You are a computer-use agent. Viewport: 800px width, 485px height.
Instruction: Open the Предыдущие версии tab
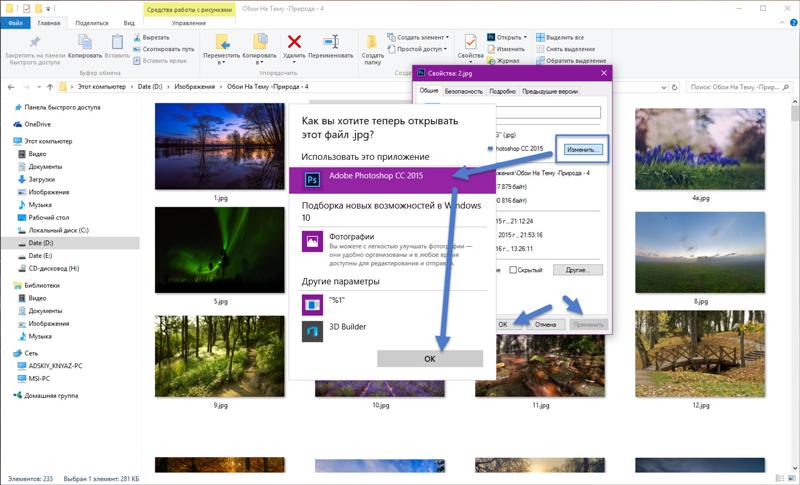tap(550, 91)
